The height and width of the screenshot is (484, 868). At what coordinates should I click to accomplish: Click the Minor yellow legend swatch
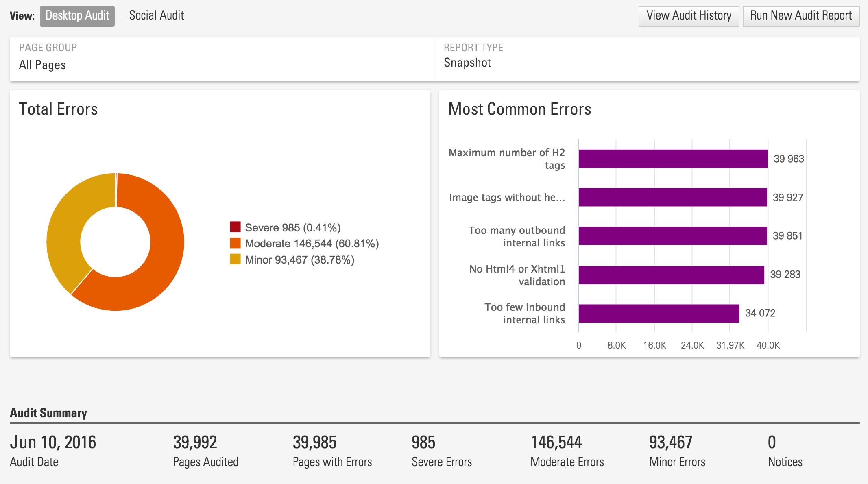tap(235, 259)
